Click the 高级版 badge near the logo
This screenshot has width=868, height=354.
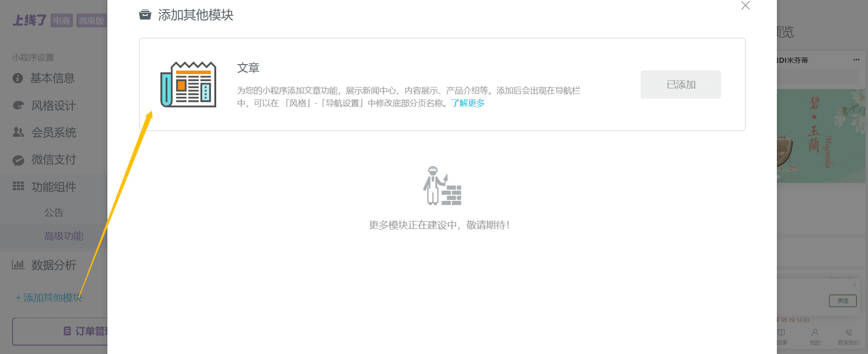[x=92, y=20]
